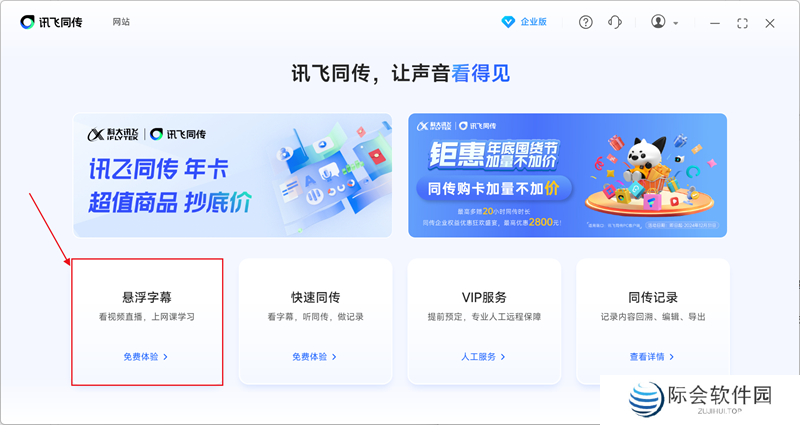The width and height of the screenshot is (800, 425).
Task: Open the 讯飞同传 年卡 promotional banner
Action: click(x=233, y=175)
